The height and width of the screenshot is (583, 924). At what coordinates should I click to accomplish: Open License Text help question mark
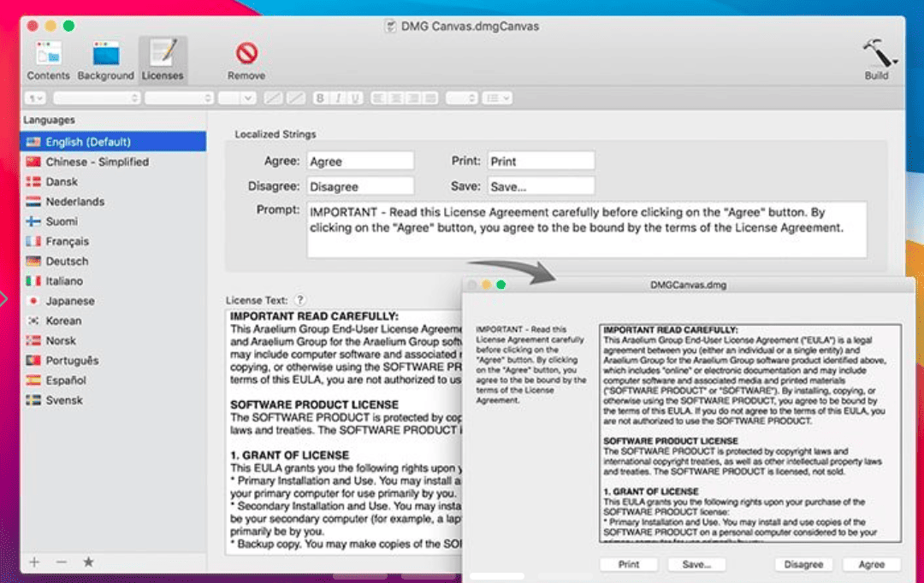(300, 300)
